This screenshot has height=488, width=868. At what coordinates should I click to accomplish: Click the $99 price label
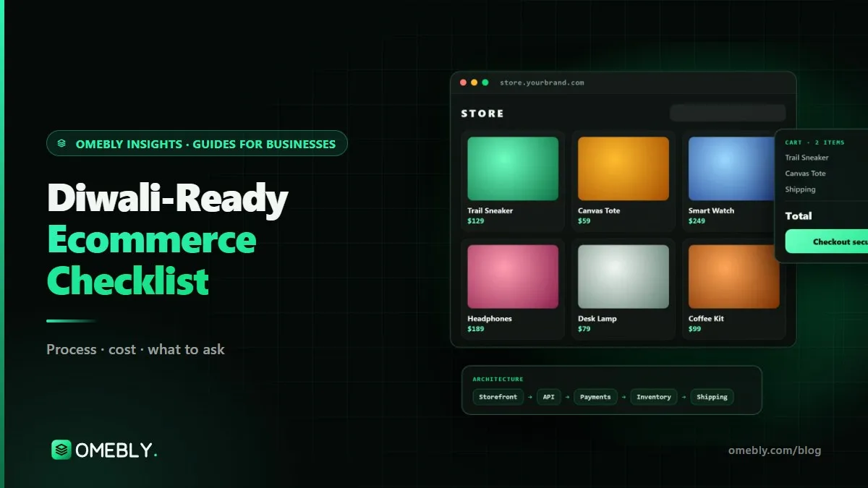[695, 329]
